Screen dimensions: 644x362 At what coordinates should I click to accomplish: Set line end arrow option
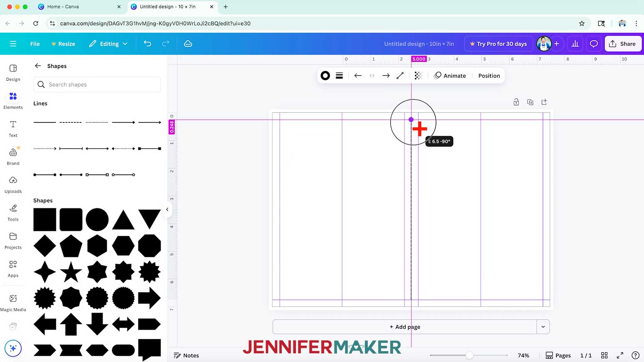tap(386, 76)
